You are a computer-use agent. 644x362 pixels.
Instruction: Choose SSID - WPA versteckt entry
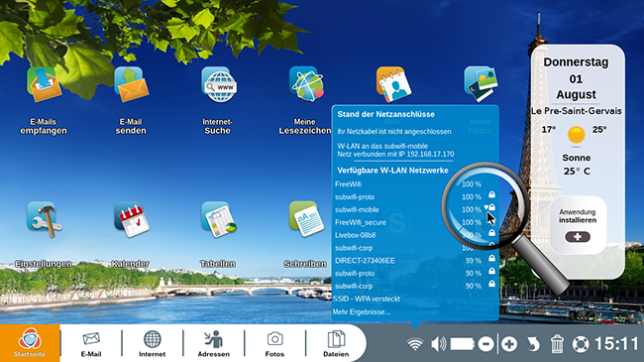pos(367,299)
